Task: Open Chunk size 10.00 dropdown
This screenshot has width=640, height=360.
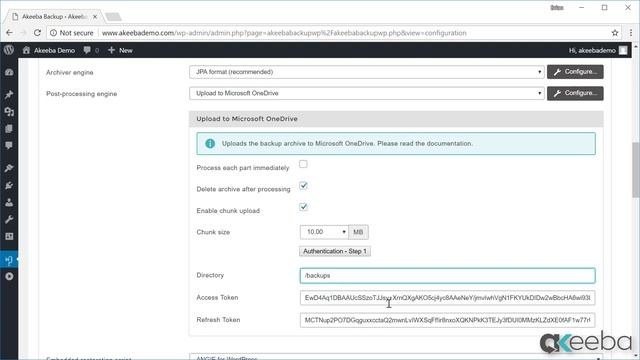Action: (324, 232)
